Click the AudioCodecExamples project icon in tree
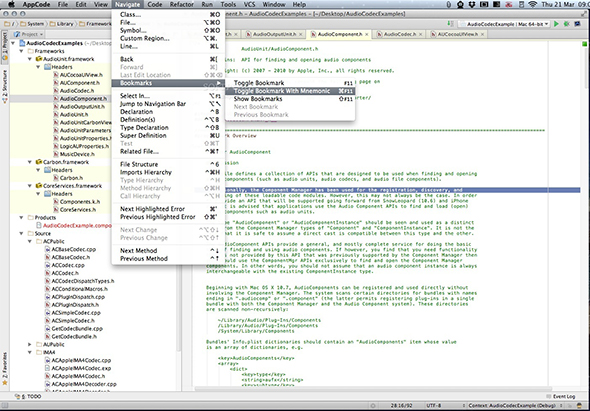The height and width of the screenshot is (411, 590). click(x=22, y=43)
